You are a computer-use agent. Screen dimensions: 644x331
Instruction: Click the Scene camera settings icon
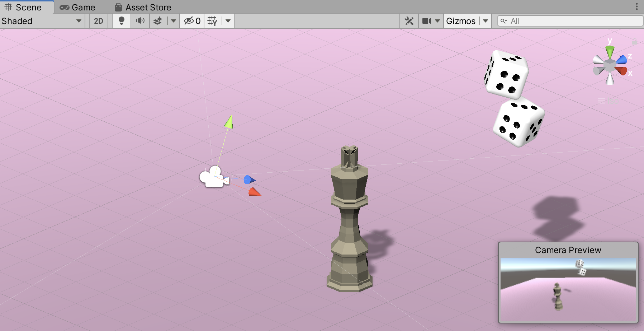tap(427, 21)
